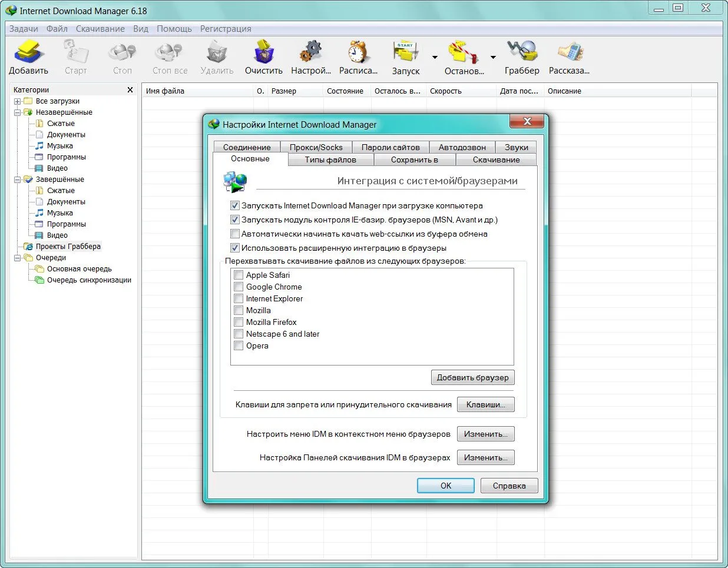The width and height of the screenshot is (728, 568).
Task: Select Видео icon under Незавершённые
Action: click(x=39, y=168)
